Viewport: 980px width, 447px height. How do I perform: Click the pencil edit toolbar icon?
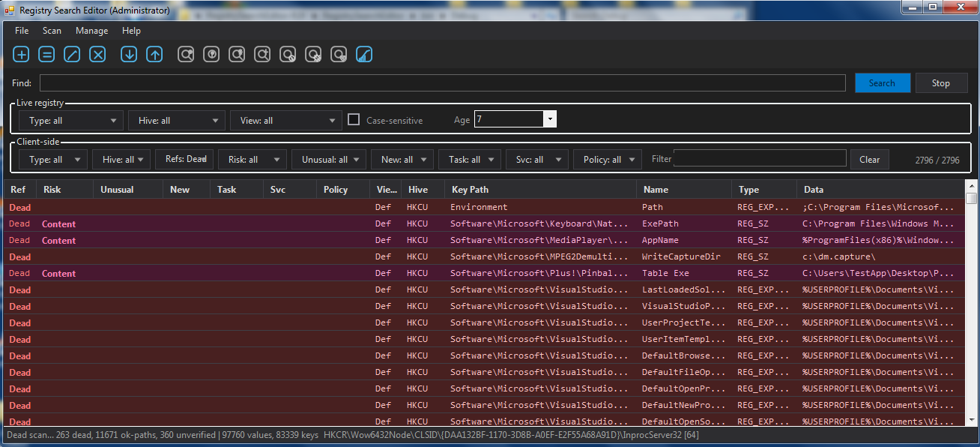click(72, 54)
